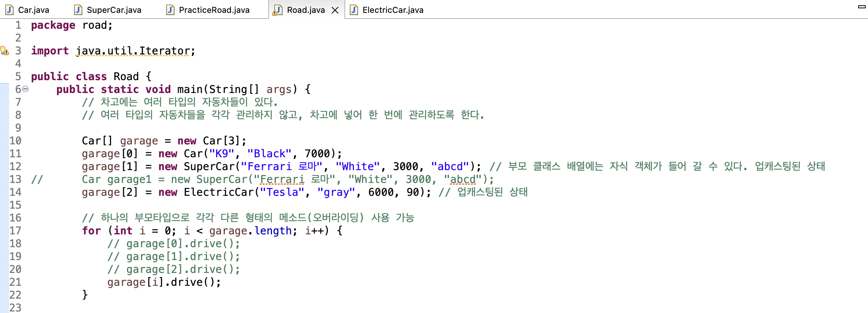Click the Car.java file icon

pos(9,10)
